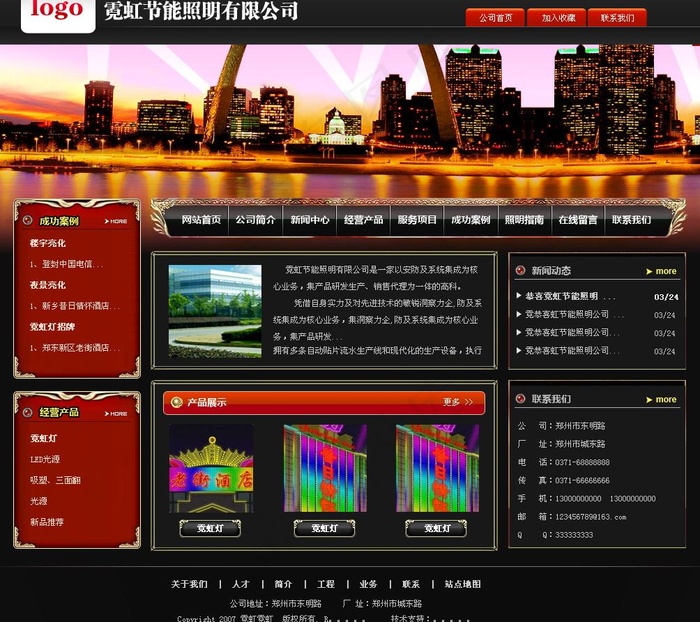Screen dimensions: 700x622
Task: Open 在线留言 navigation item
Action: tap(578, 220)
